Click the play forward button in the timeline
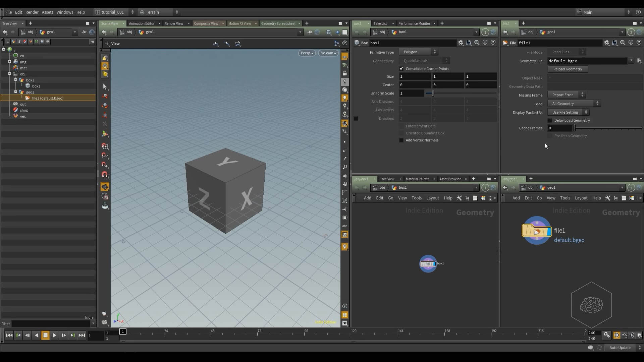 (x=54, y=335)
